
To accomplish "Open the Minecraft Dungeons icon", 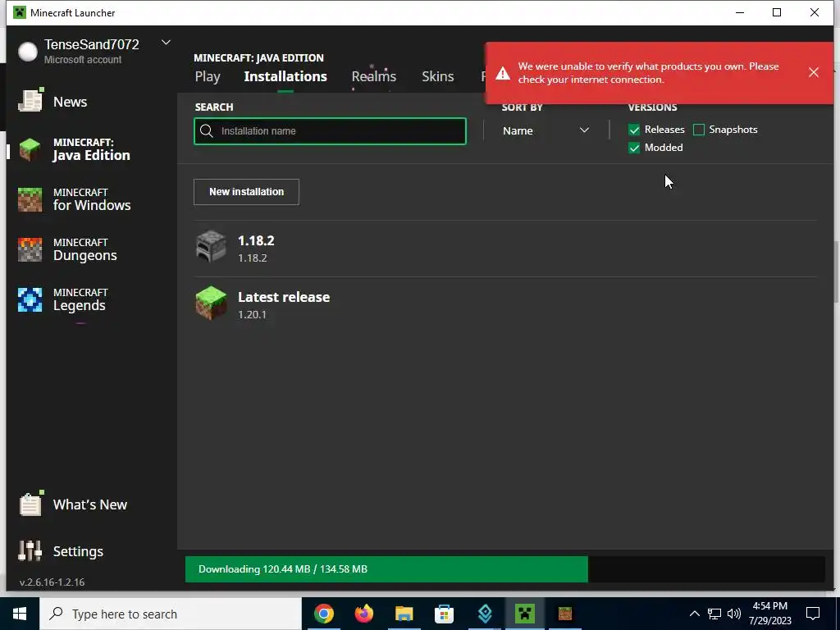I will click(30, 249).
